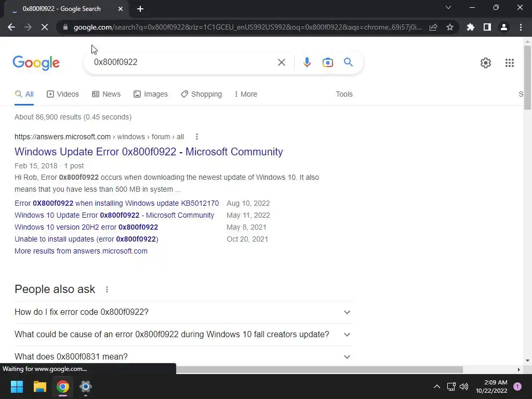This screenshot has height=399, width=532.
Task: Open Windows Update Error 0x800f0922 result
Action: point(149,152)
